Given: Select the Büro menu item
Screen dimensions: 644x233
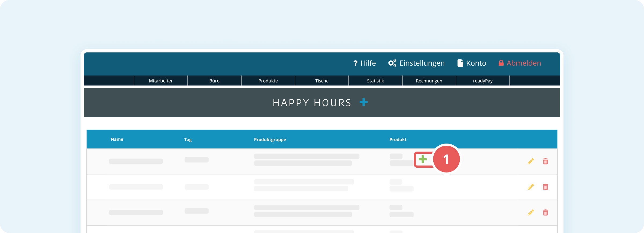Looking at the screenshot, I should pos(214,81).
